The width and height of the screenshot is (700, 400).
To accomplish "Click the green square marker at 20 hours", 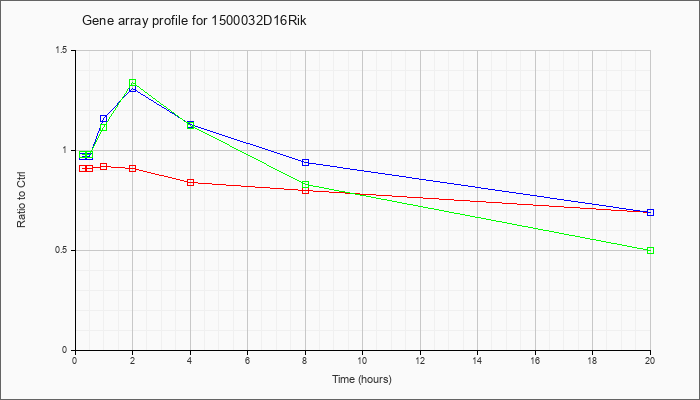I will (x=650, y=250).
